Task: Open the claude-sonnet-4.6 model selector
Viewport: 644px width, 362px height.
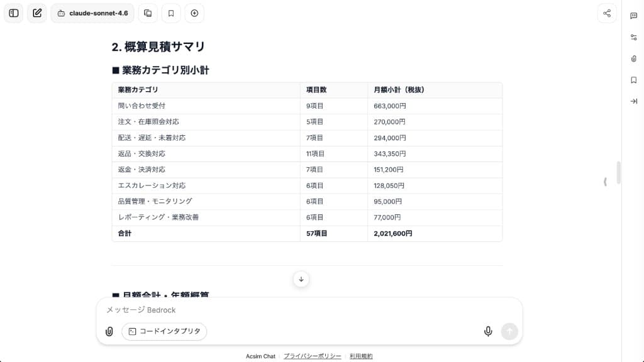Action: (x=92, y=13)
